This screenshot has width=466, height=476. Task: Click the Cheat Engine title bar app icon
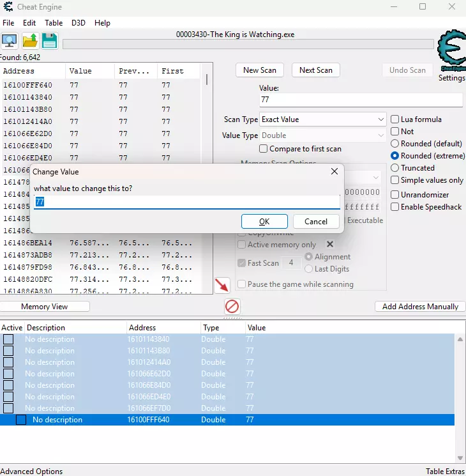[8, 6]
